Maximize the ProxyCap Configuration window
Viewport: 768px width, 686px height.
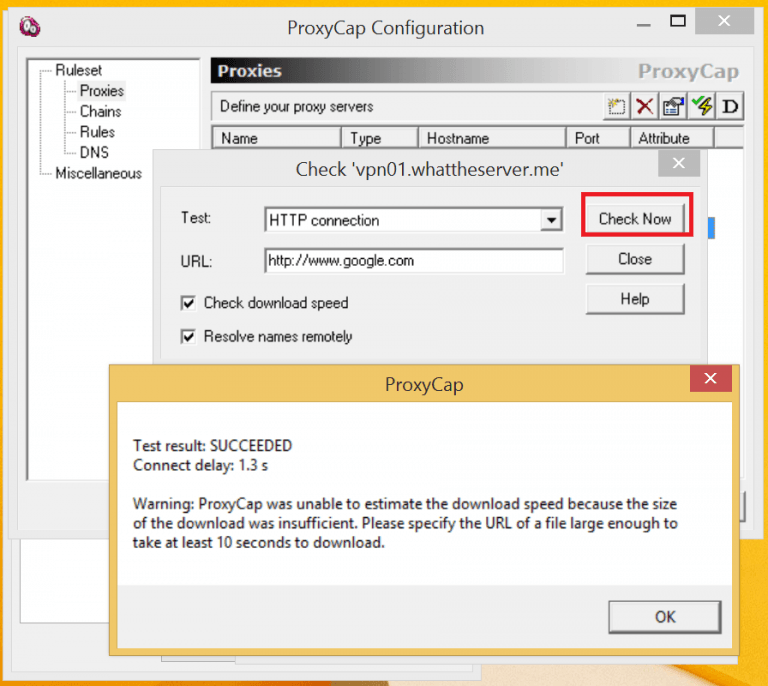click(x=678, y=21)
